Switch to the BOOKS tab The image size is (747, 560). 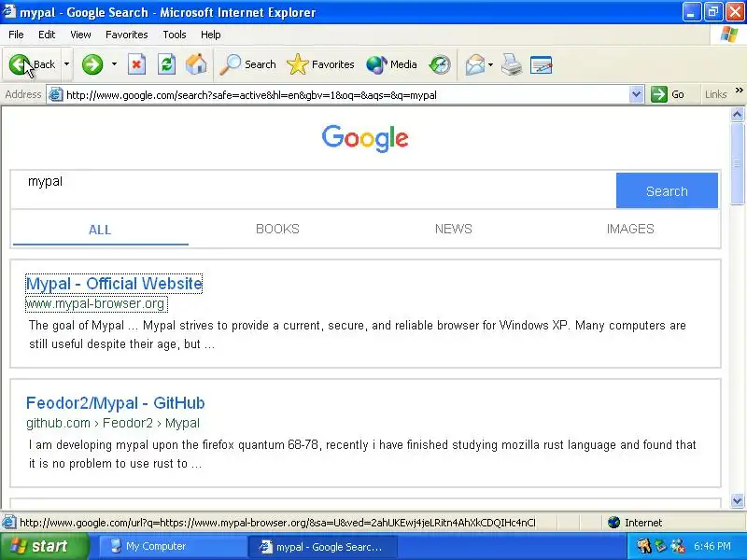coord(277,229)
